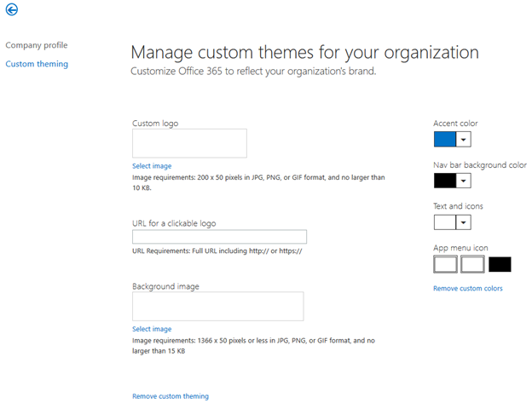Choose the black App menu icon option
Viewport: 532px width, 409px height.
(x=500, y=264)
